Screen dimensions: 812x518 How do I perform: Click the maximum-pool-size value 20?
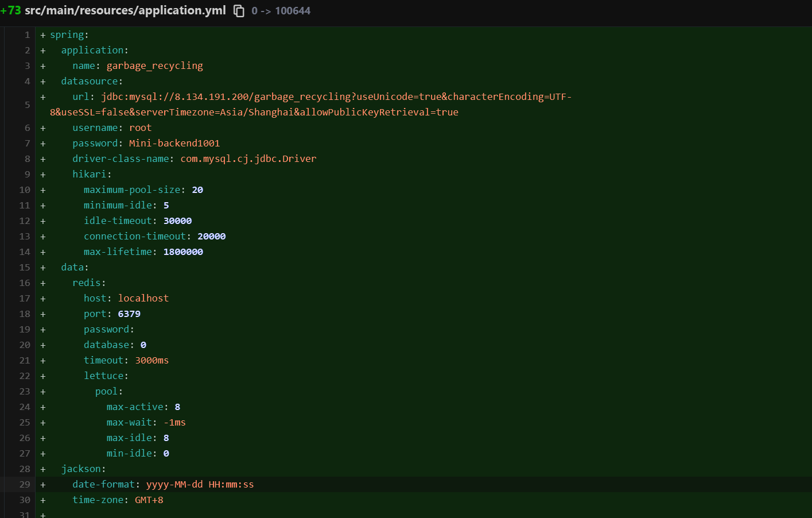coord(197,190)
